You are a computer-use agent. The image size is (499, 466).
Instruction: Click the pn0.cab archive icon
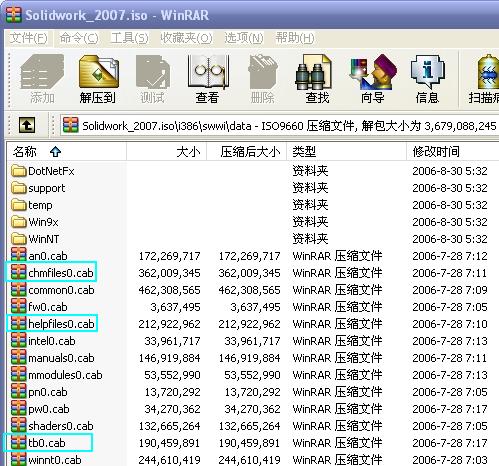pos(18,391)
